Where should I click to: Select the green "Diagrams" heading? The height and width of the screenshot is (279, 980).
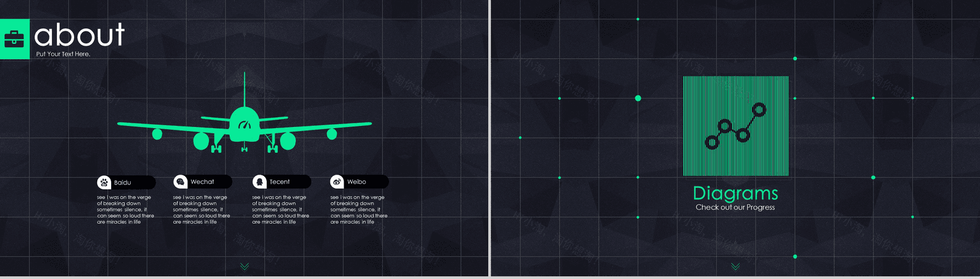pos(735,193)
